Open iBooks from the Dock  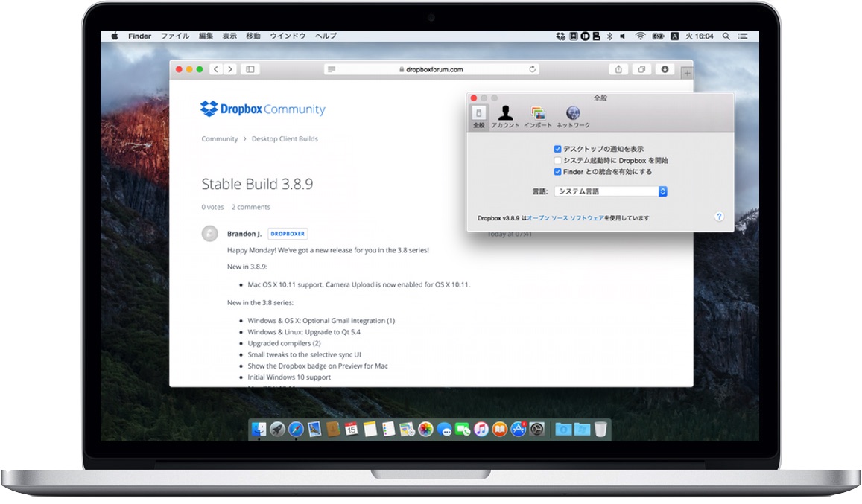pos(500,430)
